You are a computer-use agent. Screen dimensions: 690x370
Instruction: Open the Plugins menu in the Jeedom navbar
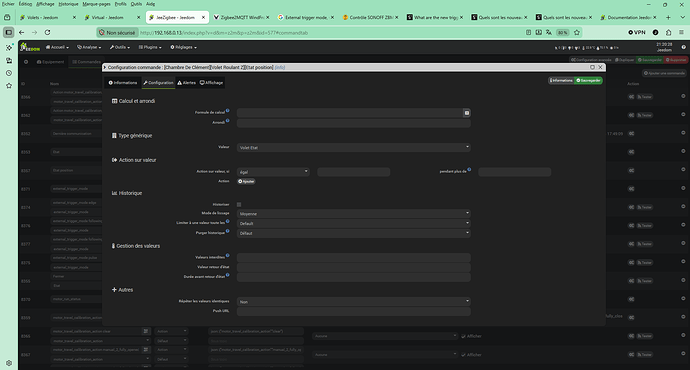click(150, 47)
